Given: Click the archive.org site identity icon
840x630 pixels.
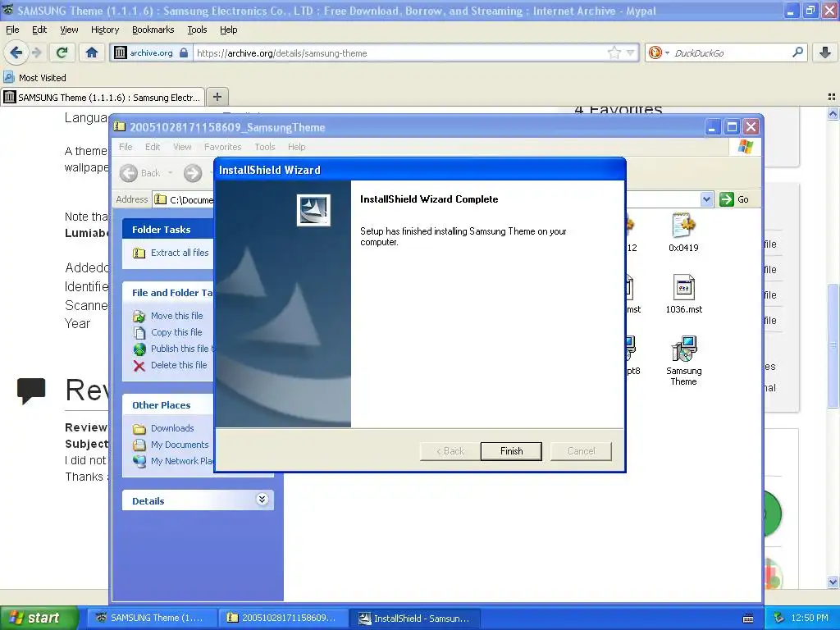Looking at the screenshot, I should pos(121,52).
